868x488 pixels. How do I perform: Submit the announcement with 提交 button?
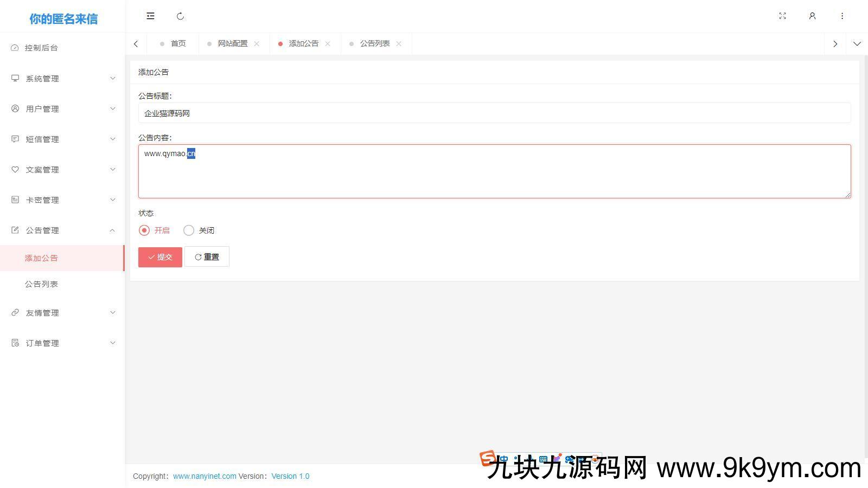tap(159, 256)
